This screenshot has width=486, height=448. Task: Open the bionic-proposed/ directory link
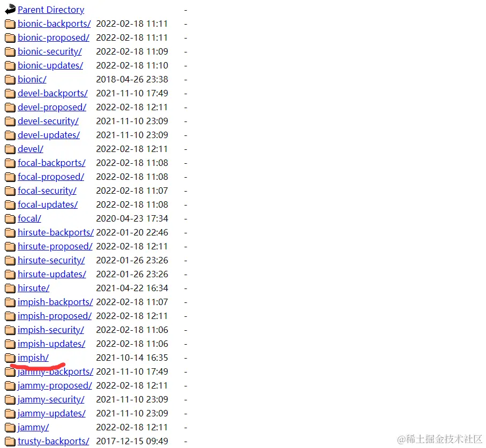(54, 38)
